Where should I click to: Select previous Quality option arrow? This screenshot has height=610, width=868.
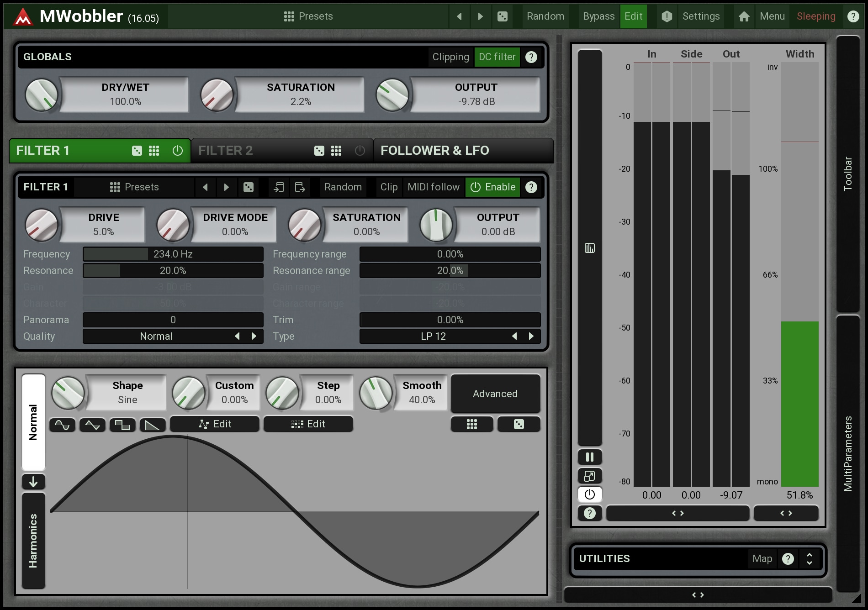237,337
